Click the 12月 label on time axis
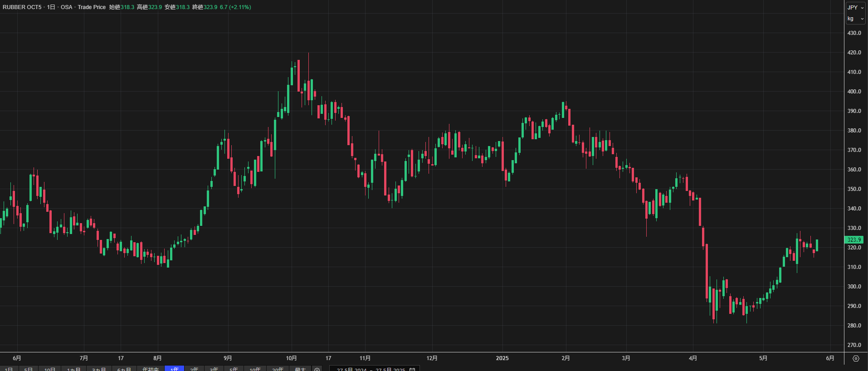Screen dimensions: 868x371 432,358
